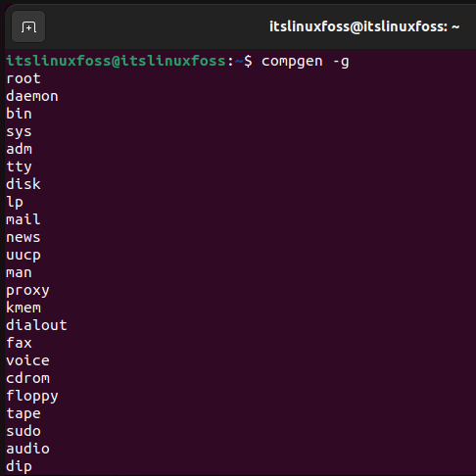Open a new terminal tab icon
The width and height of the screenshot is (476, 476).
click(x=28, y=26)
